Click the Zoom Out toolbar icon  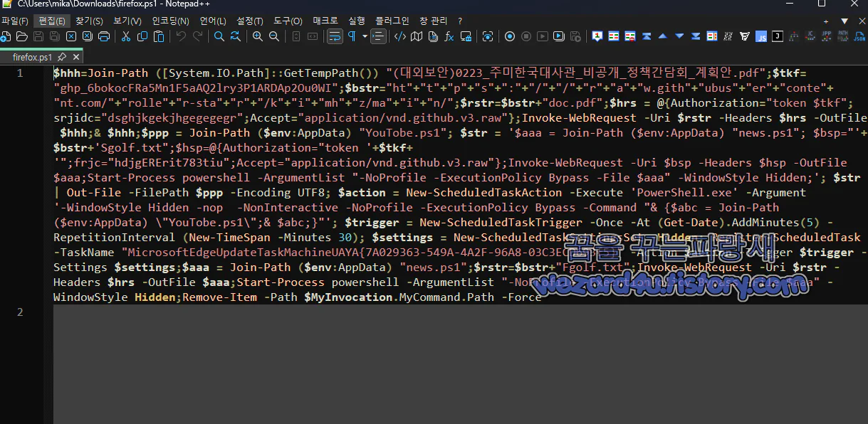(273, 36)
